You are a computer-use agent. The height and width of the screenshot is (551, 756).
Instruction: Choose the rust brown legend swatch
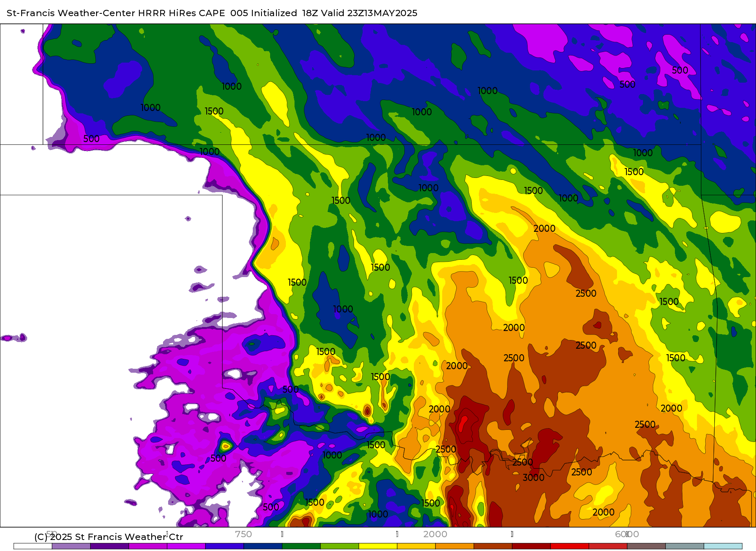[x=493, y=546]
